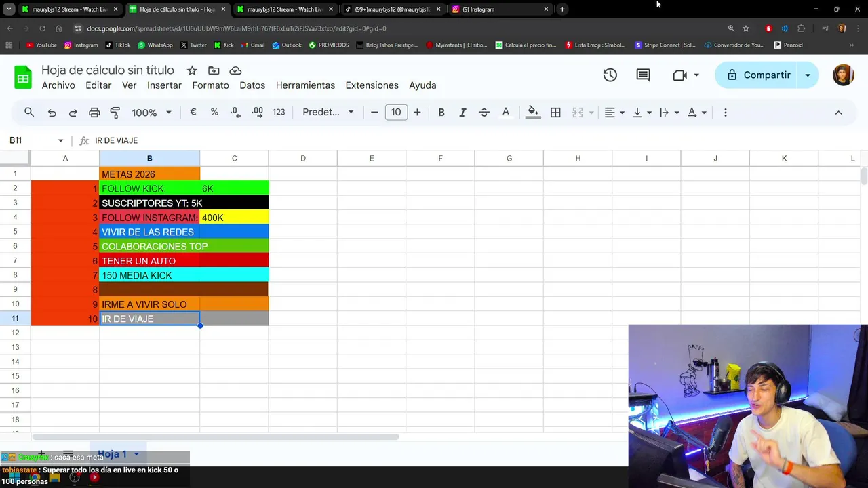This screenshot has width=868, height=488.
Task: Increase font size with plus button
Action: pos(417,113)
